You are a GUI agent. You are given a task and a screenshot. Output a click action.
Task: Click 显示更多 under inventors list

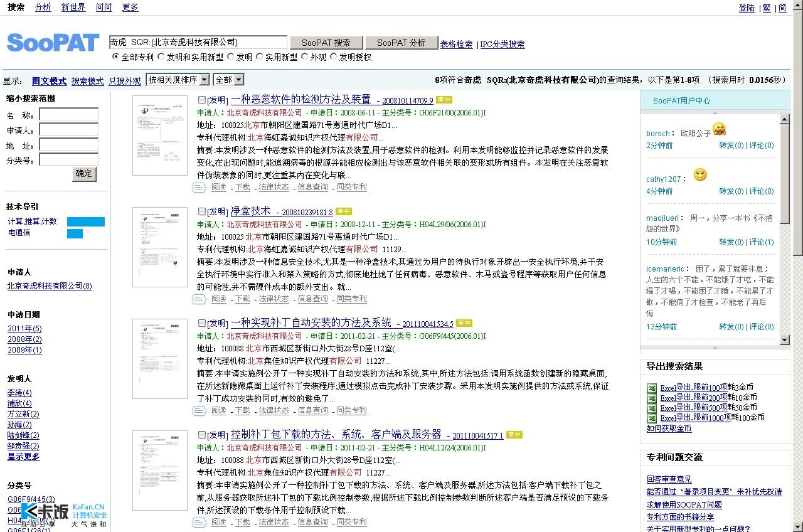24,457
